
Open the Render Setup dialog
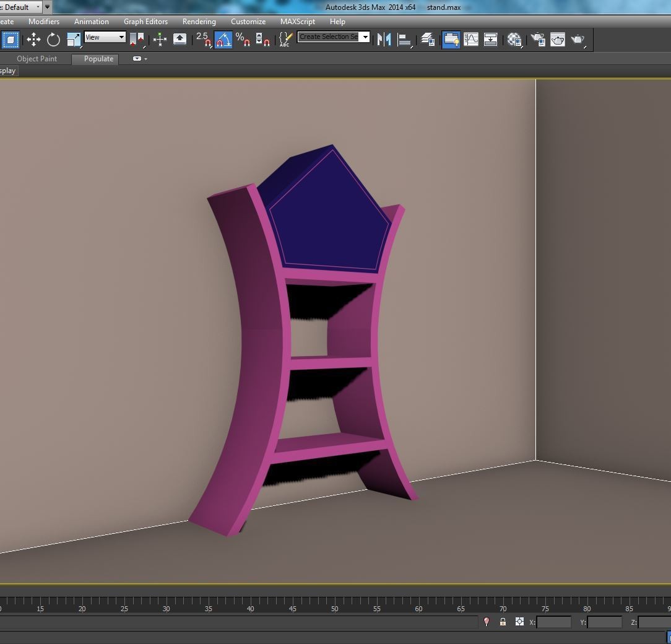coord(537,39)
